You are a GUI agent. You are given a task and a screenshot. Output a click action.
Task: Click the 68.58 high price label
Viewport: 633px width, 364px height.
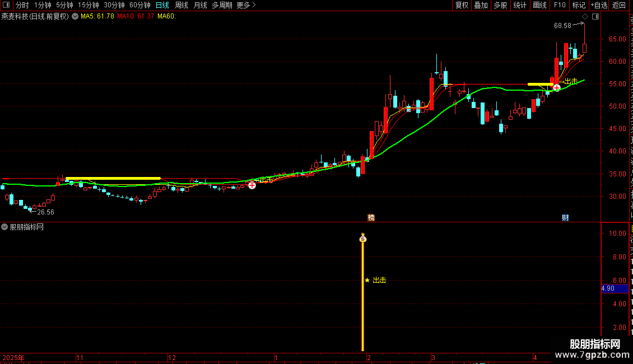562,25
